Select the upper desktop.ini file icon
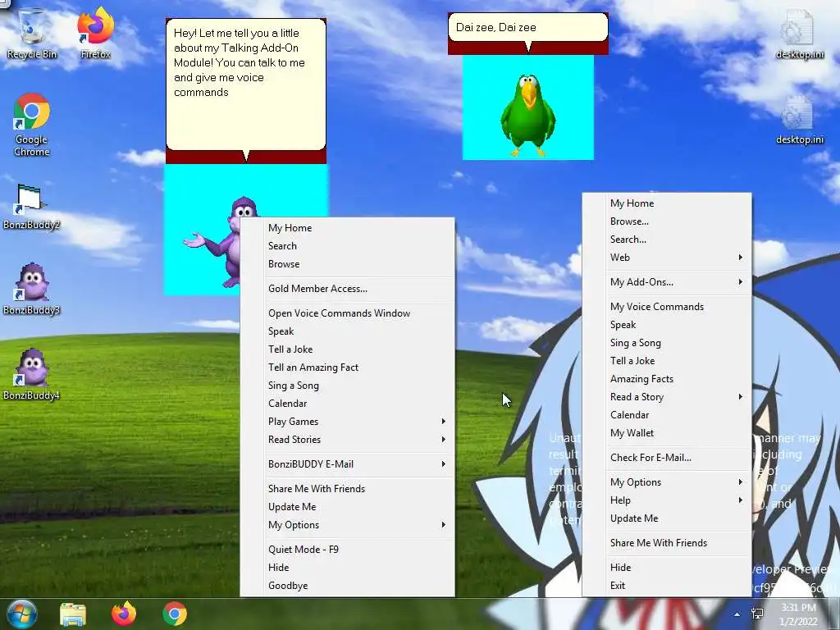This screenshot has height=630, width=840. point(799,33)
